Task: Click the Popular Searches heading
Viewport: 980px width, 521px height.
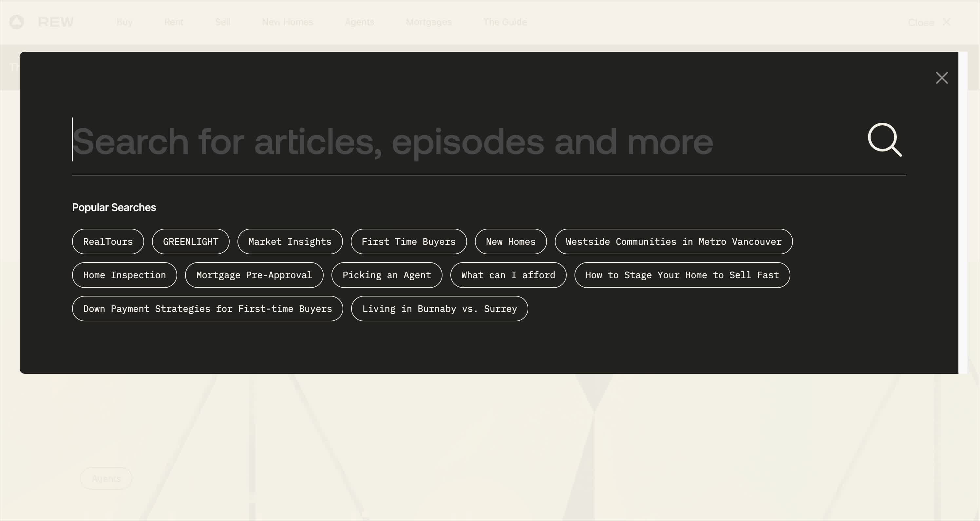Action: 114,207
